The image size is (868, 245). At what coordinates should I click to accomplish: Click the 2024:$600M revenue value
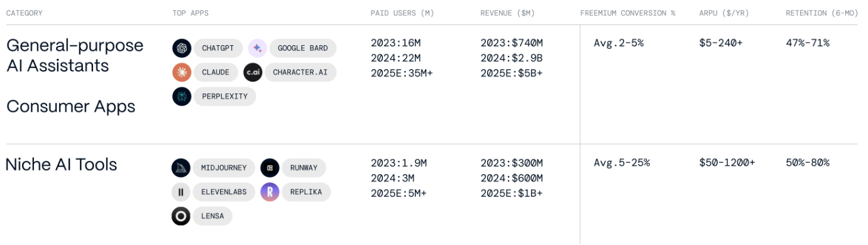[512, 178]
